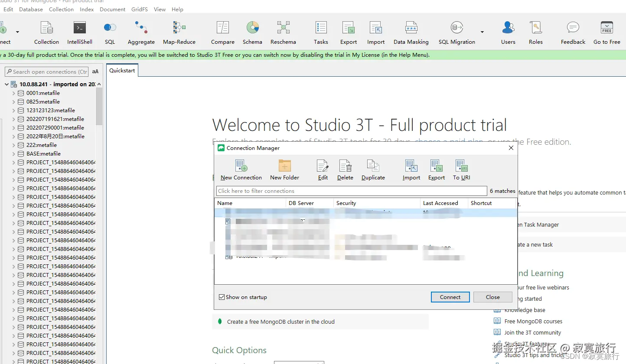Start the SQL Migration tool
This screenshot has width=626, height=364.
(457, 32)
